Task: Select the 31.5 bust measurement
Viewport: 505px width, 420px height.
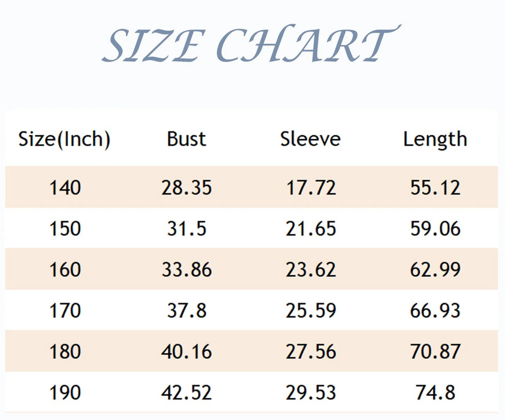Action: click(186, 229)
